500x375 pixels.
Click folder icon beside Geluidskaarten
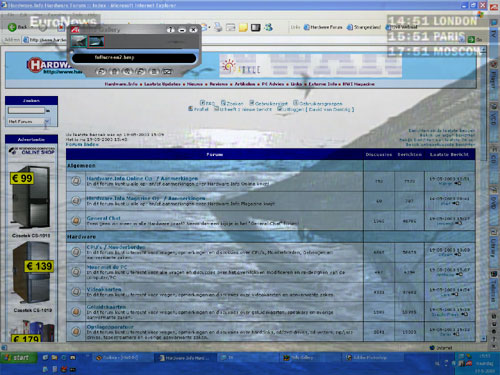[76, 312]
